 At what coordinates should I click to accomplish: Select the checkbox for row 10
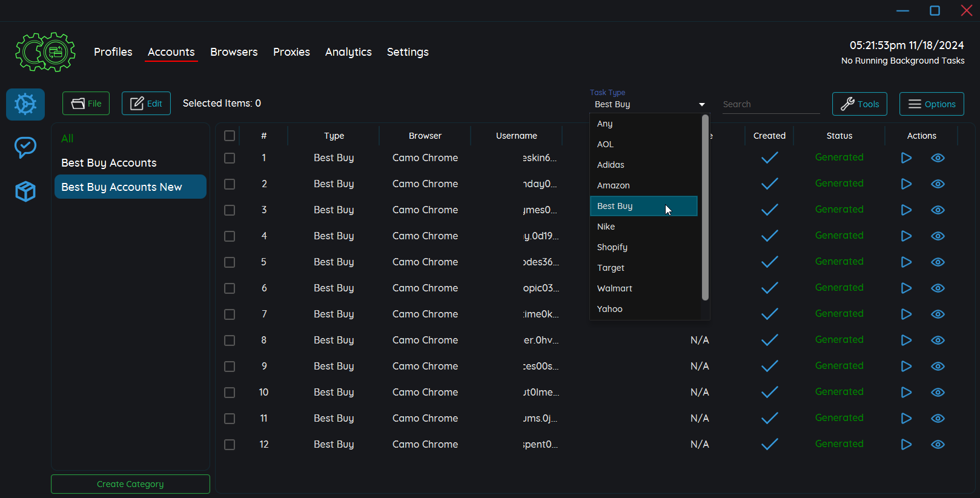click(230, 393)
